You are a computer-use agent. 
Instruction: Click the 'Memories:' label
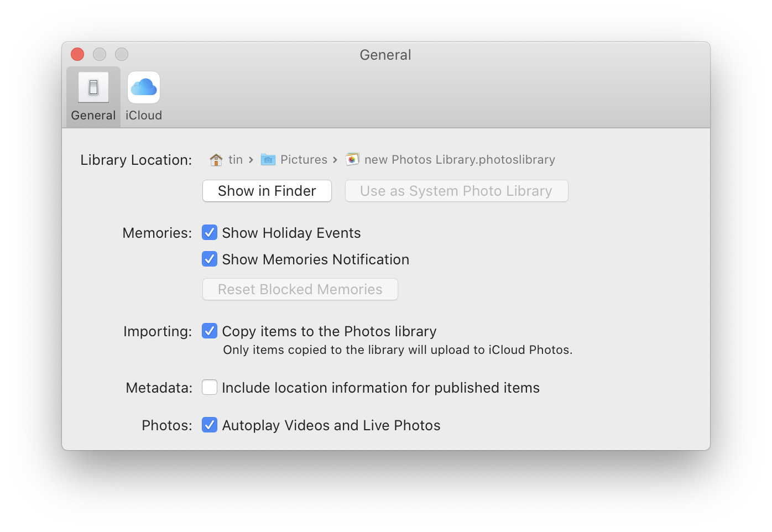click(157, 233)
